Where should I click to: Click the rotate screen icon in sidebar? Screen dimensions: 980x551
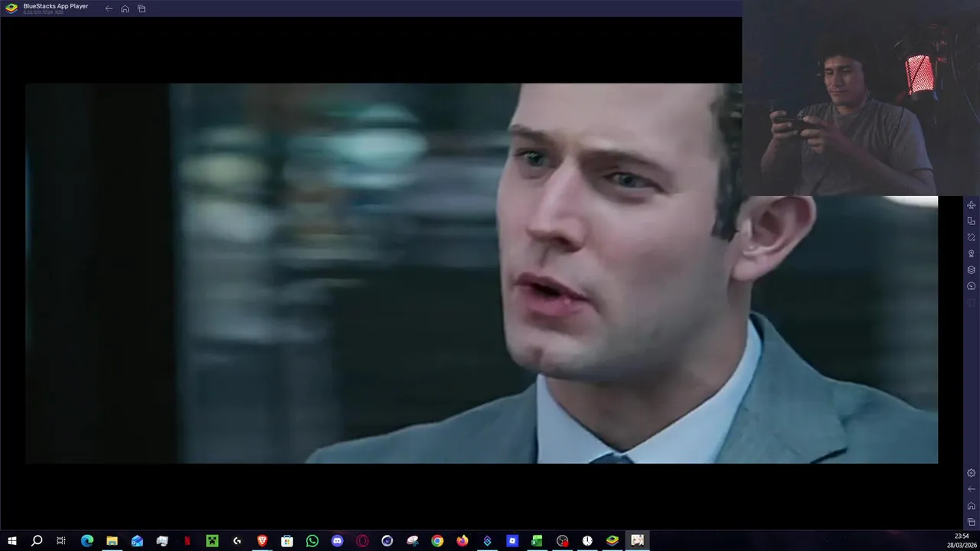971,221
